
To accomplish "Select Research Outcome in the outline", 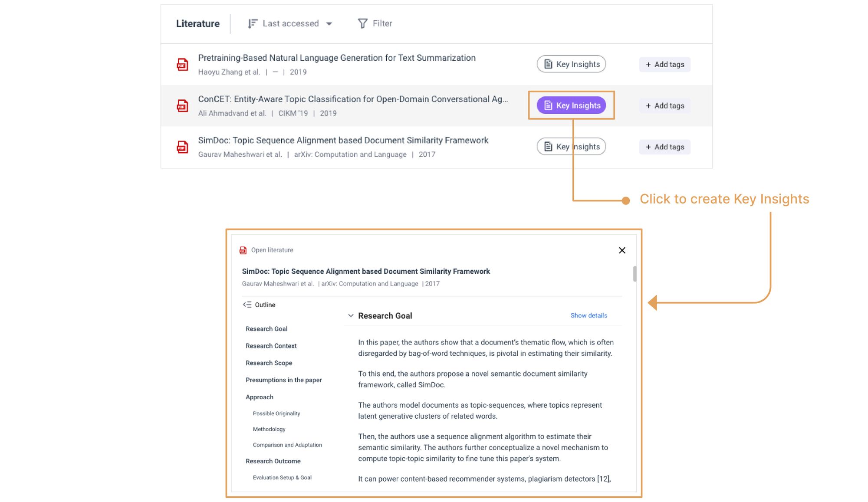I will (x=273, y=461).
